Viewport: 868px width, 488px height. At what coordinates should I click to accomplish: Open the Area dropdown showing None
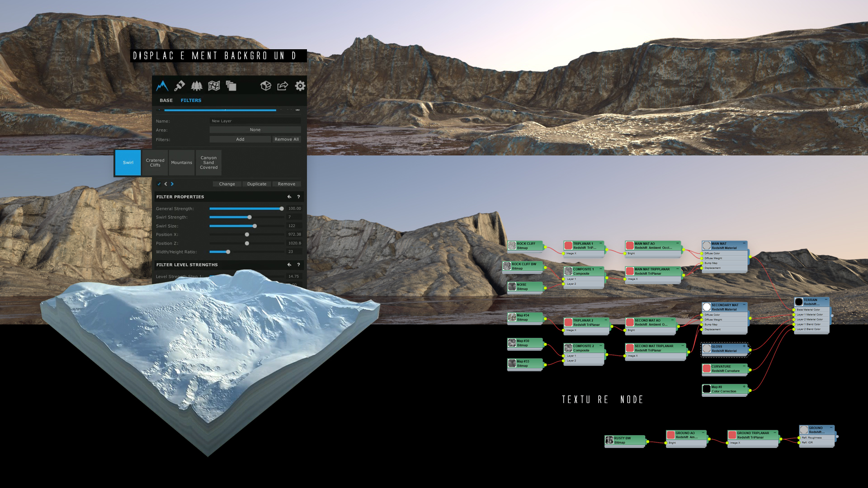255,130
